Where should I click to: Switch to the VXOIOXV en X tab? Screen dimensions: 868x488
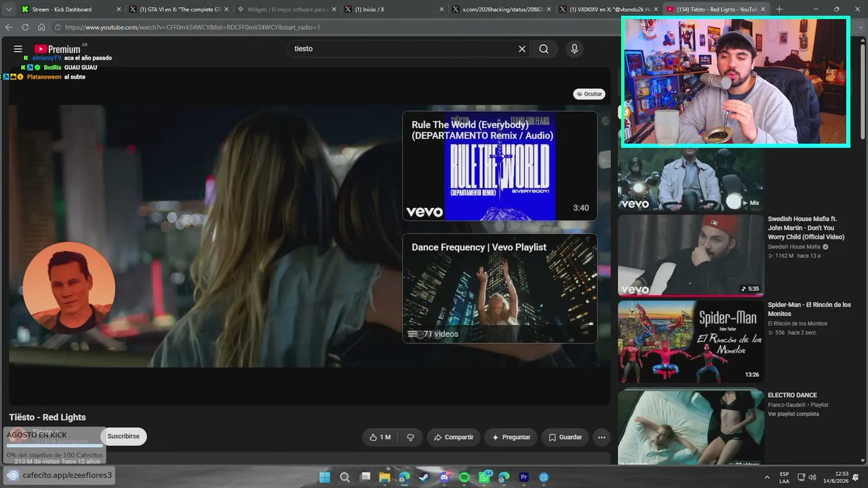[609, 9]
